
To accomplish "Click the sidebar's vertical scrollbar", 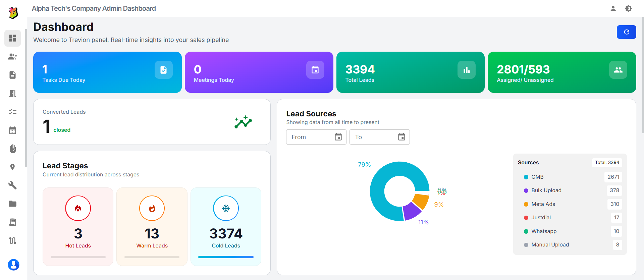I will [26, 98].
